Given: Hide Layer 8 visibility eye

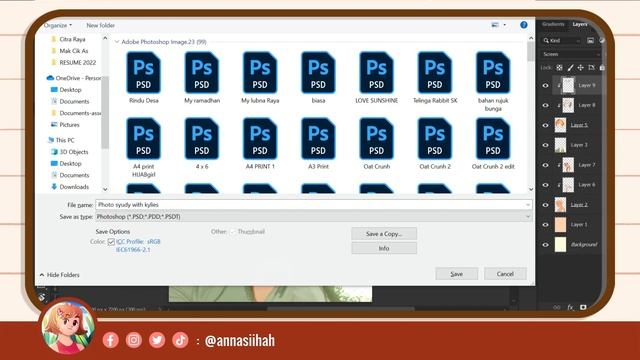Looking at the screenshot, I should 545,105.
